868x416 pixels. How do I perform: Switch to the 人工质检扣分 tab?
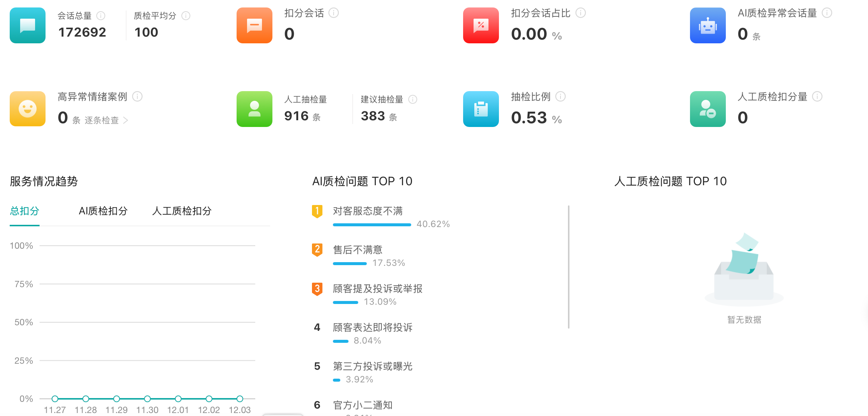(x=182, y=211)
